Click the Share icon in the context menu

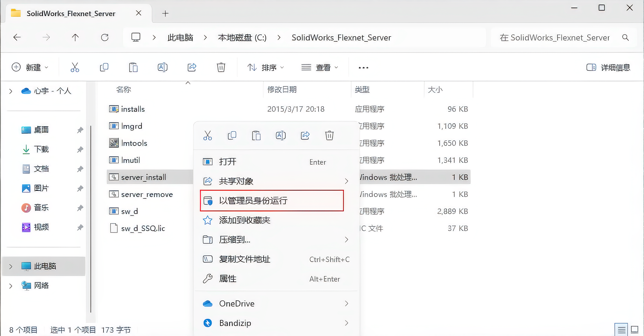click(305, 135)
